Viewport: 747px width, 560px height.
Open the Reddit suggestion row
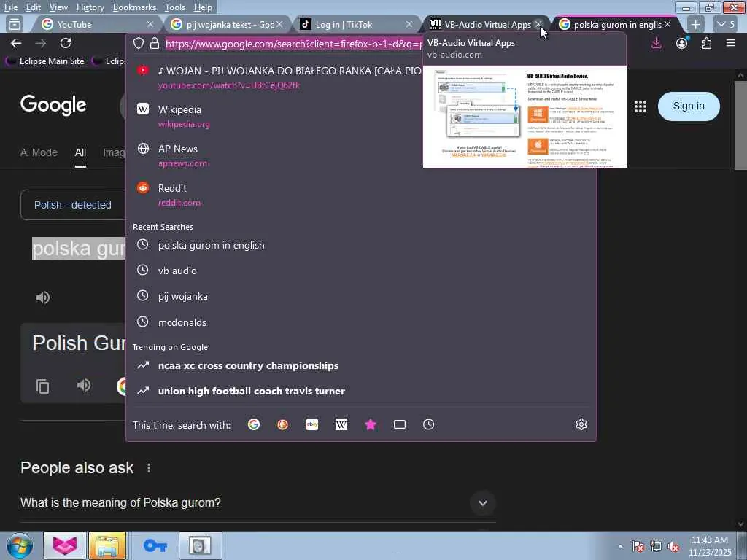pyautogui.click(x=361, y=195)
